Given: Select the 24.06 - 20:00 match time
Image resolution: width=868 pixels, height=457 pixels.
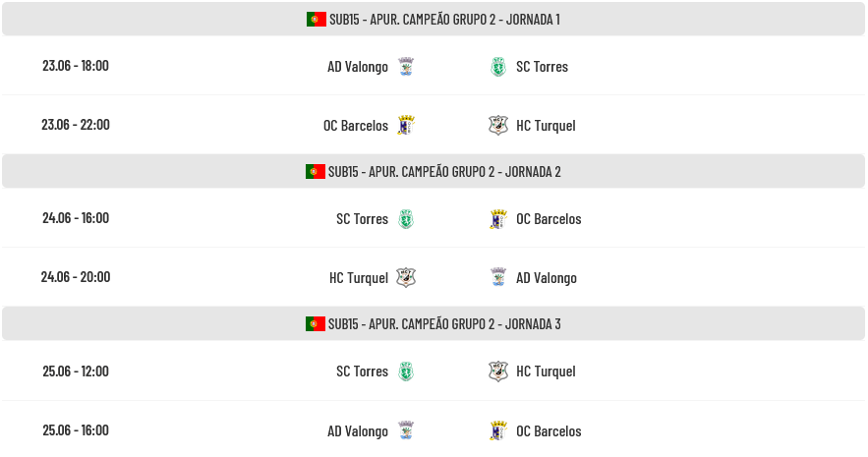Looking at the screenshot, I should (76, 276).
